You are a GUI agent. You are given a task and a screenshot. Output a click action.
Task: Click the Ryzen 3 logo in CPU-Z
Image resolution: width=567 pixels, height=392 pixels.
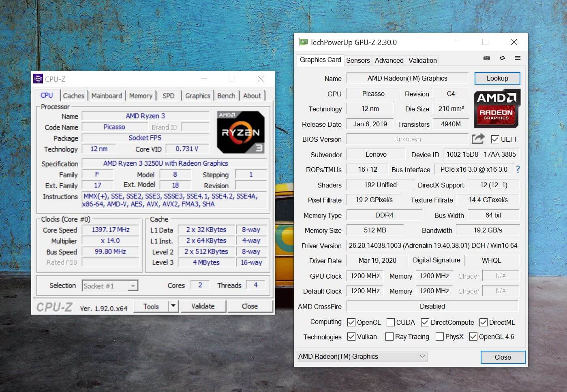coord(241,132)
